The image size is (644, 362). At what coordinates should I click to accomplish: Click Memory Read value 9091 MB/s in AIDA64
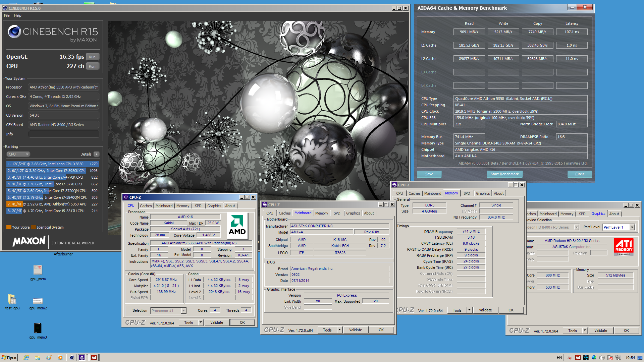[x=469, y=32]
